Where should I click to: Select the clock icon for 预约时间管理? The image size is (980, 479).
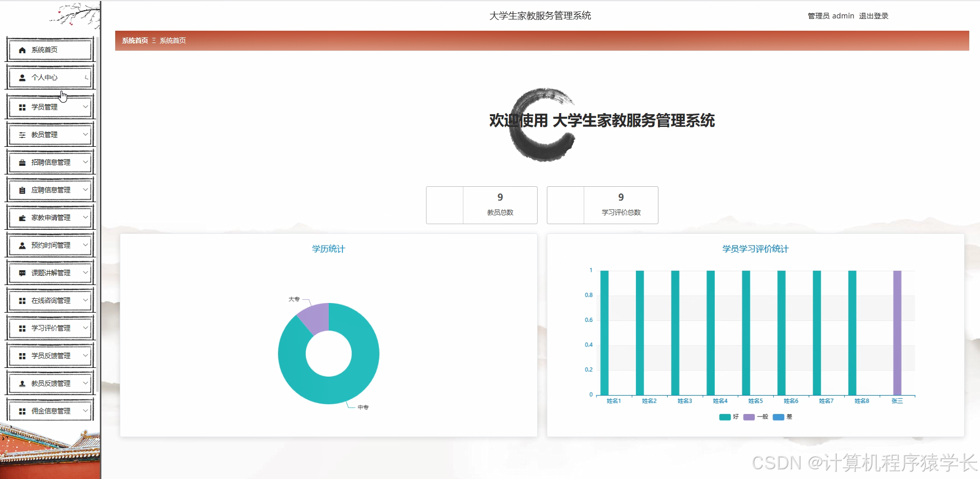[x=22, y=245]
